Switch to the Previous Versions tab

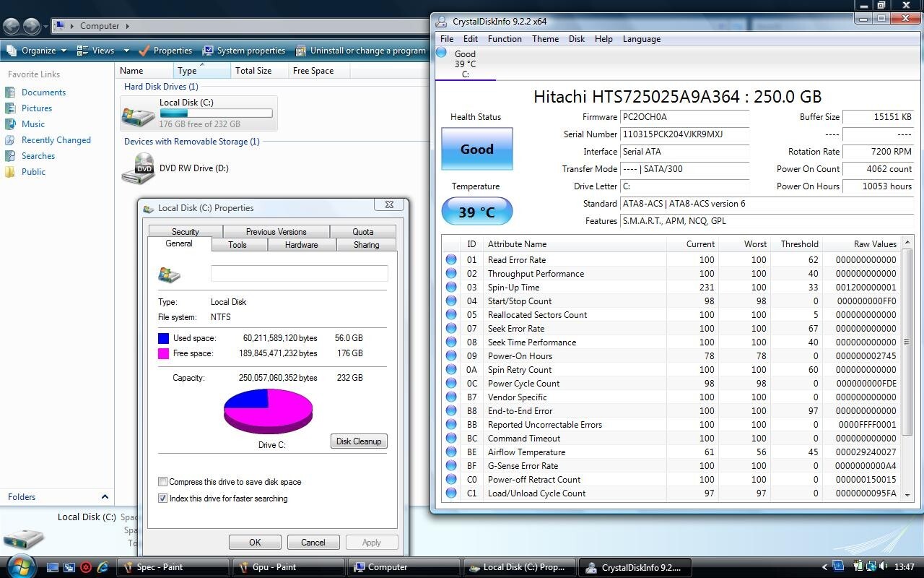(x=276, y=232)
